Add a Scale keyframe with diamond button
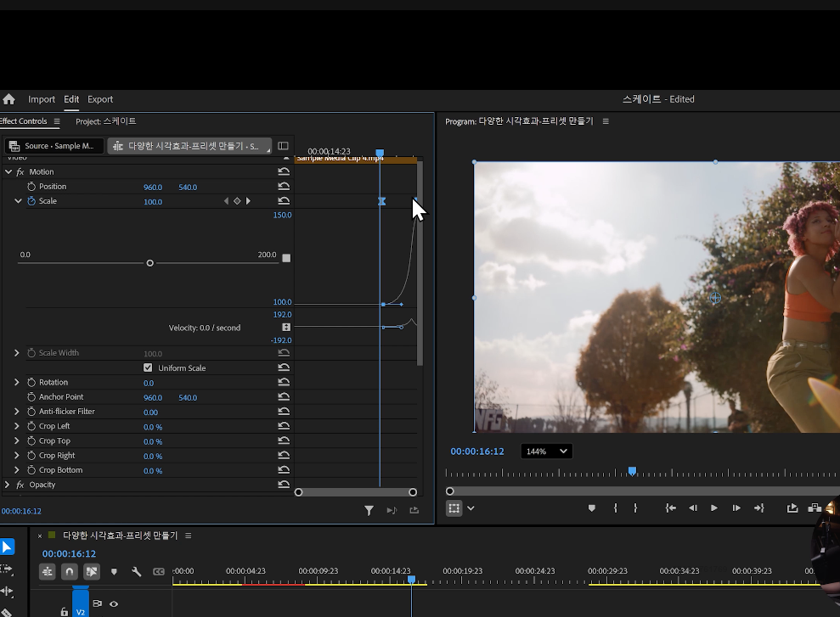Viewport: 840px width, 617px height. click(237, 201)
